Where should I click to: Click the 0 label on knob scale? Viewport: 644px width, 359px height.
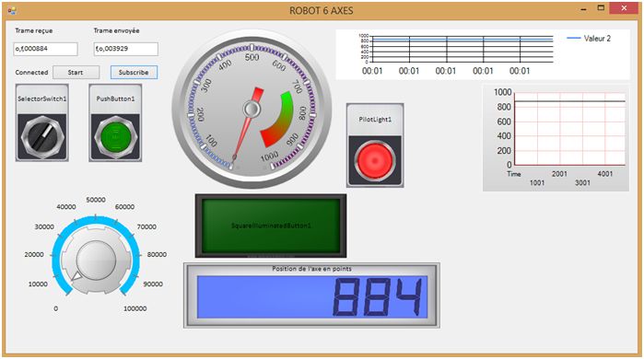(x=56, y=308)
